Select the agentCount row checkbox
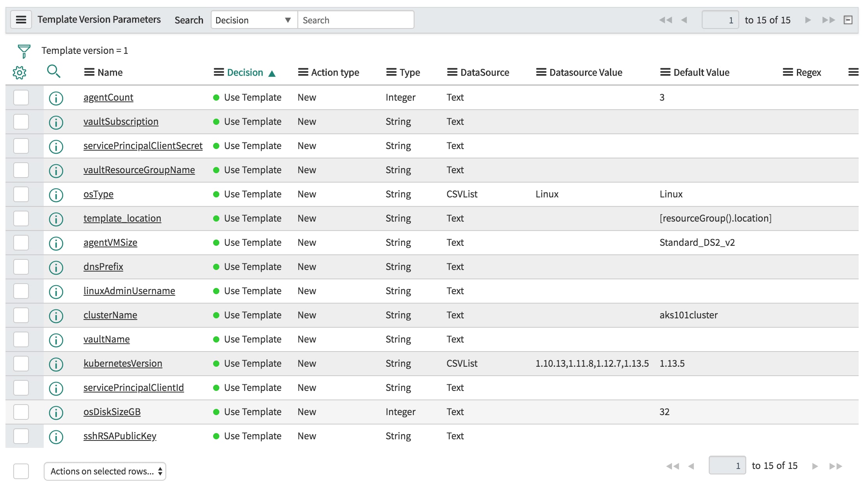This screenshot has width=868, height=483. coord(21,98)
